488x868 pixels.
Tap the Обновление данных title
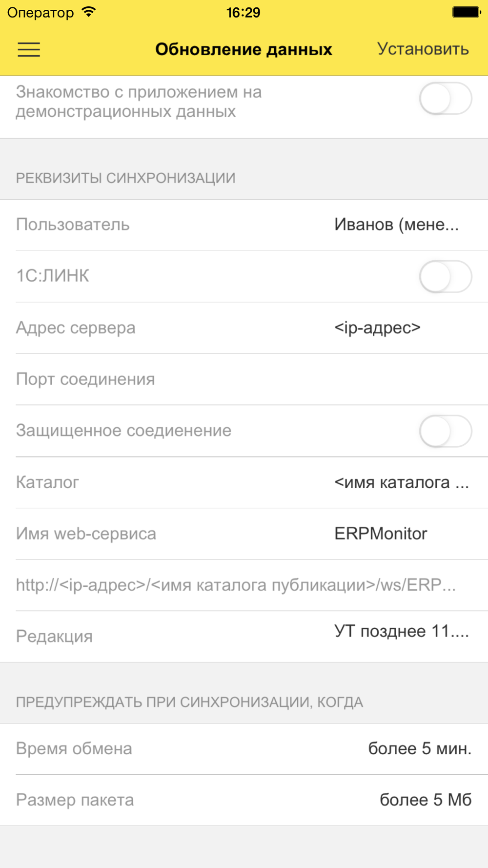point(244,49)
